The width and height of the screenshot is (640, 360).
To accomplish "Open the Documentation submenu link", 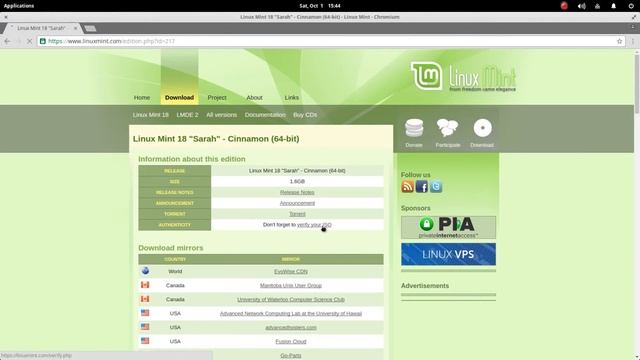I will click(265, 115).
